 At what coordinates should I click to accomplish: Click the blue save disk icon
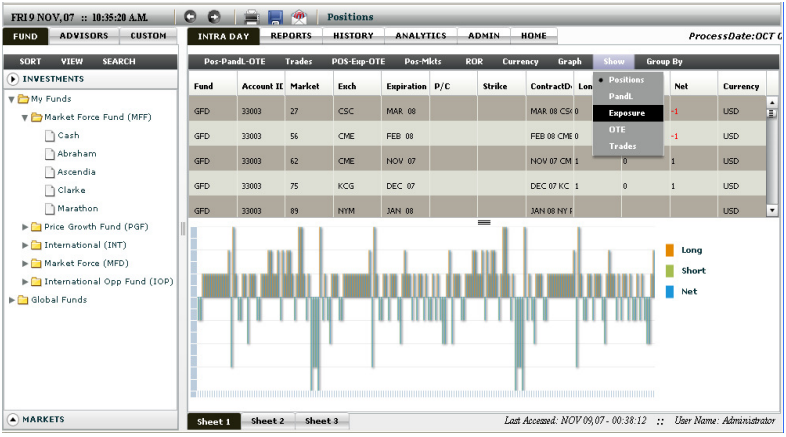click(x=275, y=17)
